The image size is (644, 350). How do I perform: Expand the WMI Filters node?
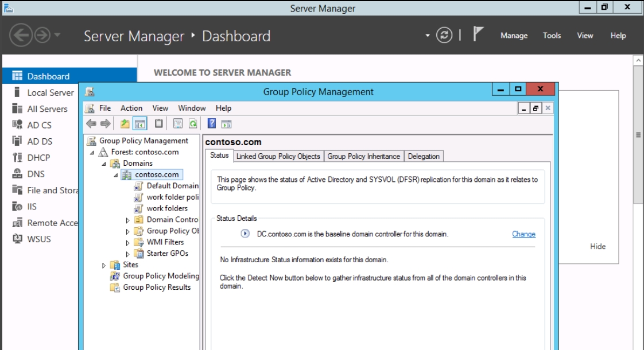click(x=128, y=243)
